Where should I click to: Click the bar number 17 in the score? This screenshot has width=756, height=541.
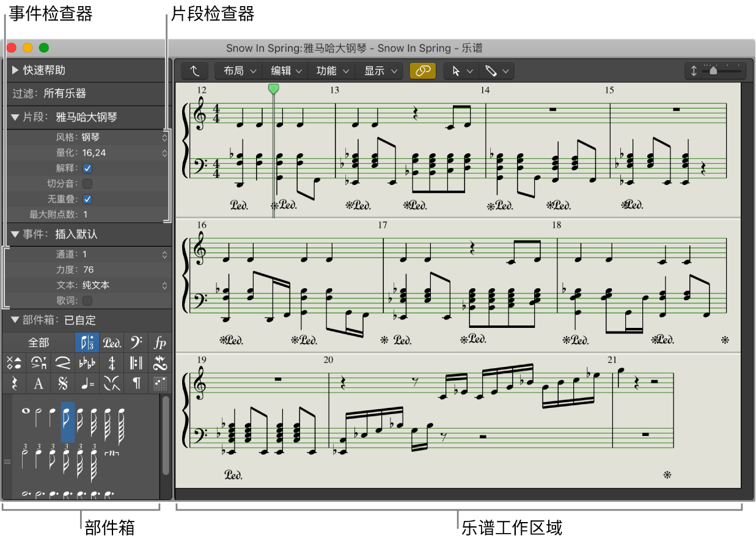tap(382, 225)
